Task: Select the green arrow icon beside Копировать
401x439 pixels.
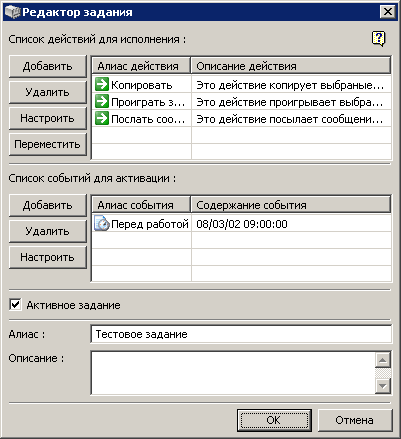Action: point(102,84)
